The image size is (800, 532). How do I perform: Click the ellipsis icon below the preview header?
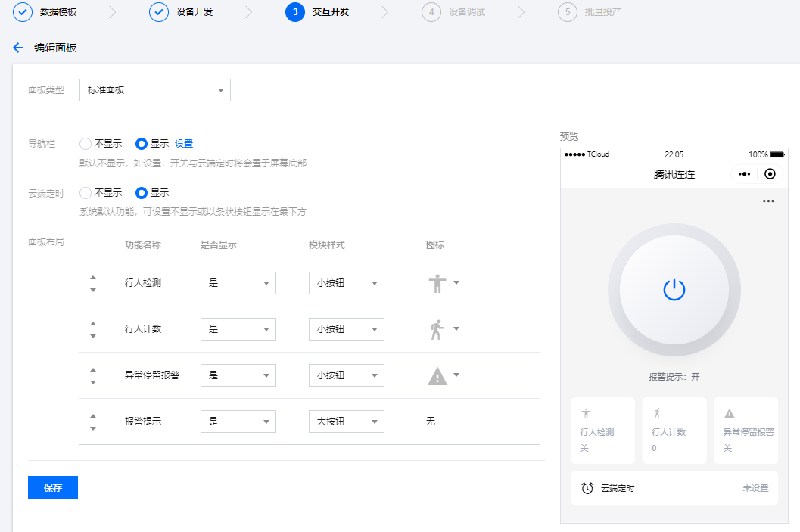[x=768, y=201]
